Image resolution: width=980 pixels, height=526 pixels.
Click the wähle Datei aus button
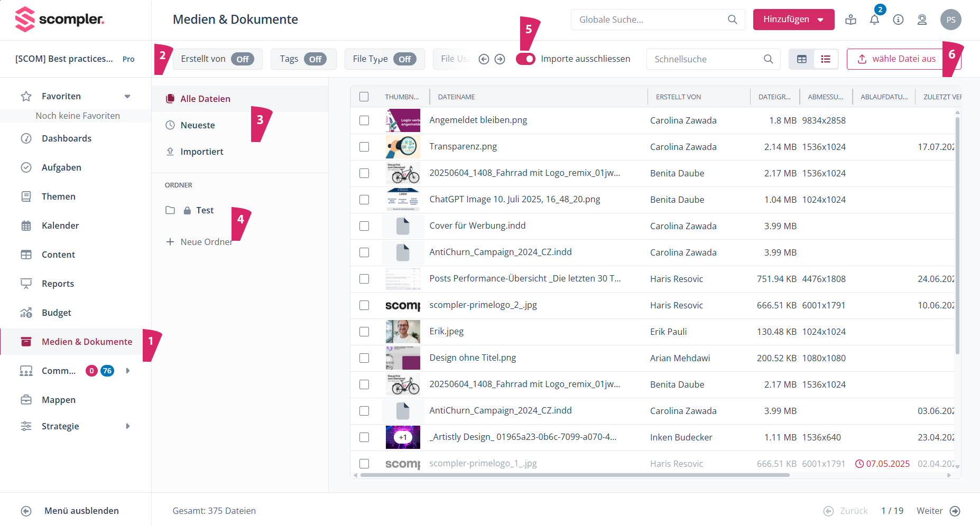point(898,59)
